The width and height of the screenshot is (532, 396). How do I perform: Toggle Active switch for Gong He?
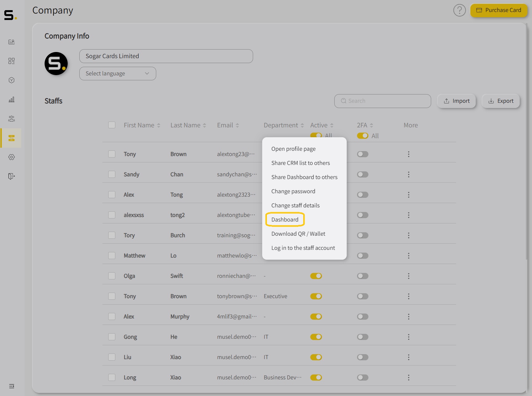[316, 337]
